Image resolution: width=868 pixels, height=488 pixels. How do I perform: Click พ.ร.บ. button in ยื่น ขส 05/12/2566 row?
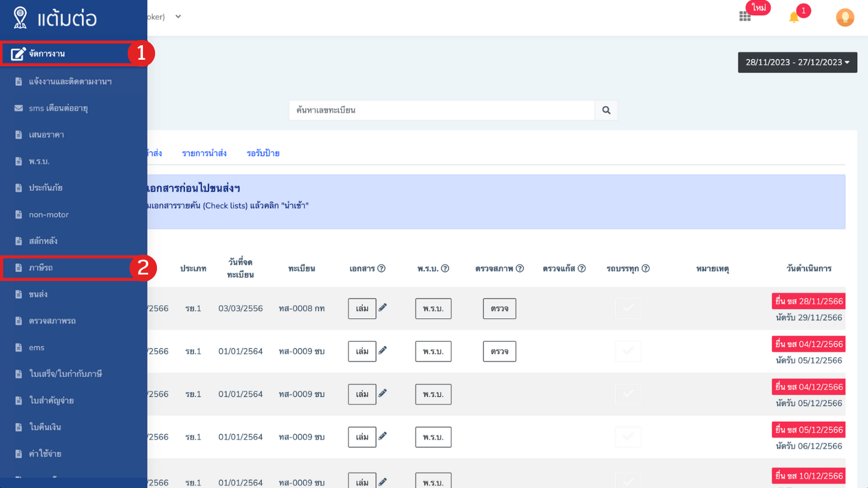coord(433,437)
